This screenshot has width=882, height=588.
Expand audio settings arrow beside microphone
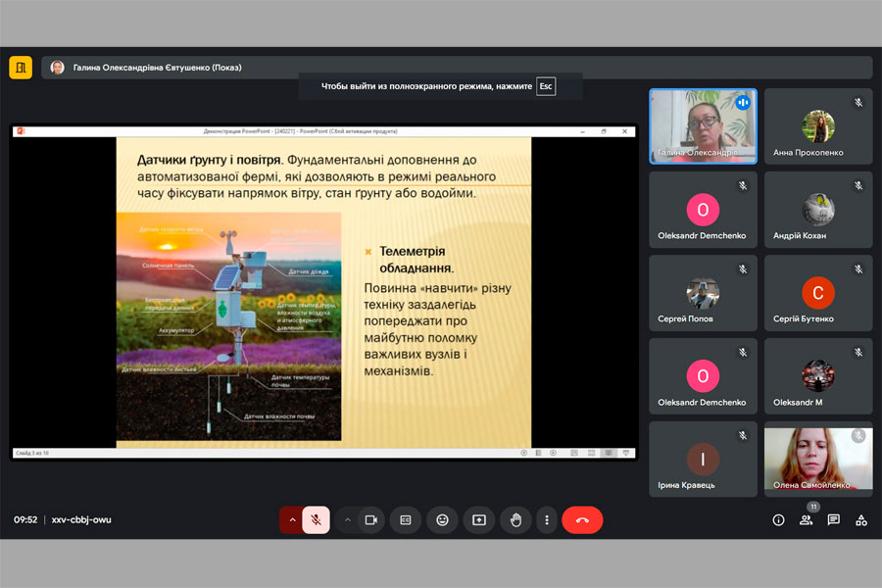click(x=291, y=520)
